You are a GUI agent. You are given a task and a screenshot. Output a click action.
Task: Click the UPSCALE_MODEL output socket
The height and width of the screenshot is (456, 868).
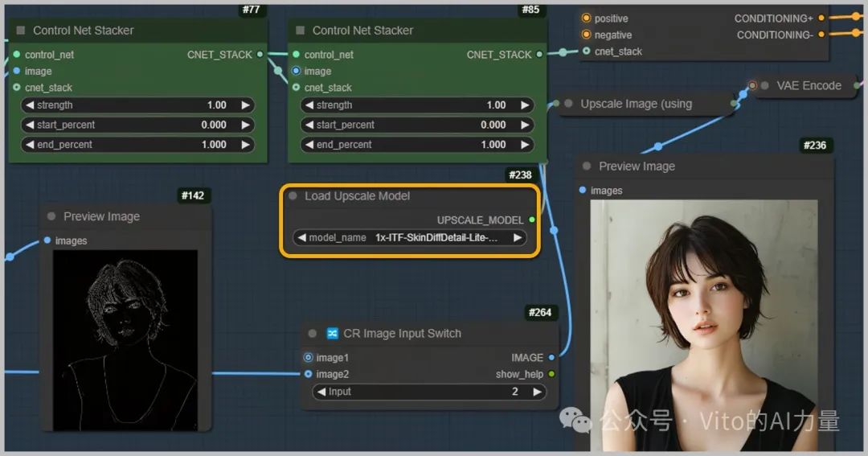(x=532, y=220)
